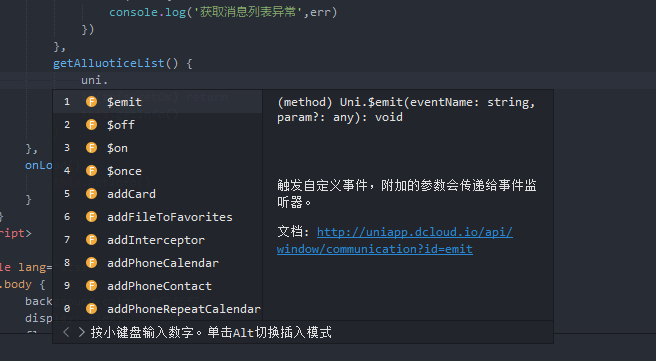656x361 pixels.
Task: Pick the $once suggestion entry
Action: 158,171
